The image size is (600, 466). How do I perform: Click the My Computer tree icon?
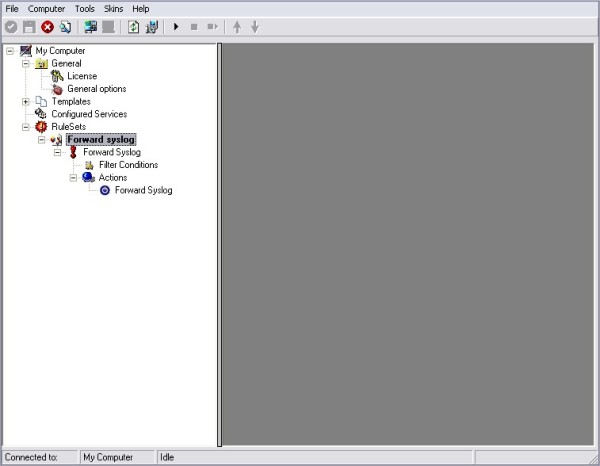[26, 51]
